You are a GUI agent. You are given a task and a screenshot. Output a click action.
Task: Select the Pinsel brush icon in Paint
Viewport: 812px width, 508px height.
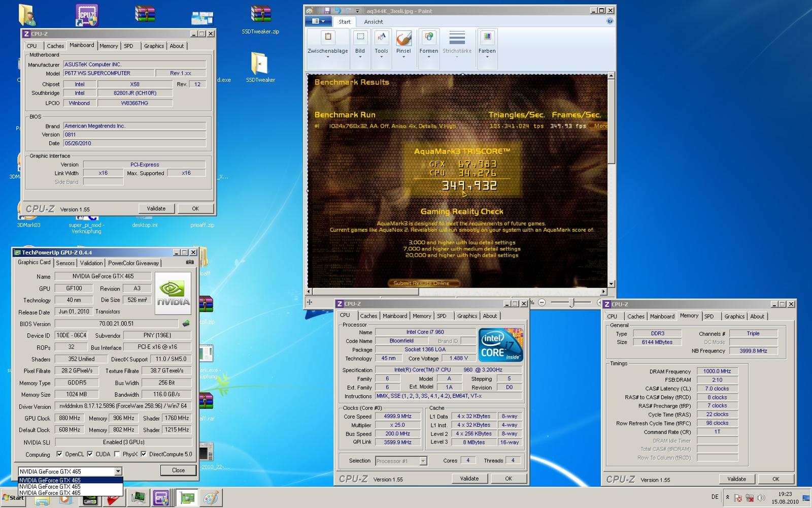403,38
